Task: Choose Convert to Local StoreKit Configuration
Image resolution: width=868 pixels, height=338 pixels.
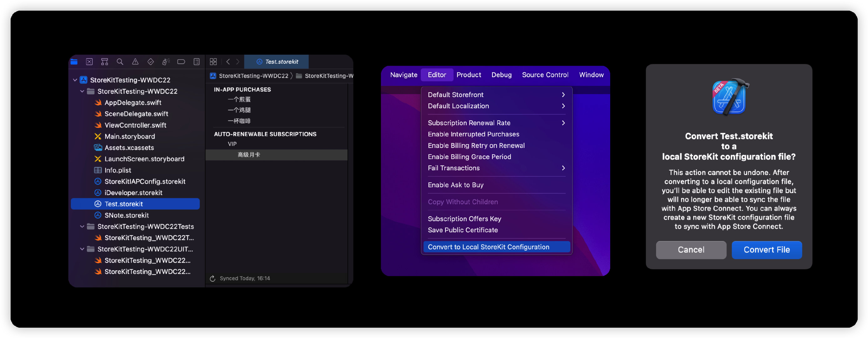Action: (x=497, y=247)
